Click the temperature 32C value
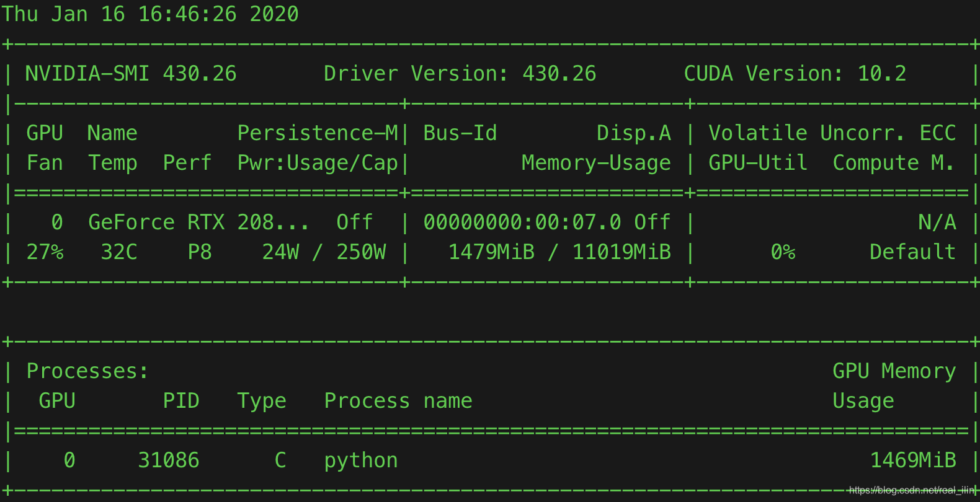Image resolution: width=980 pixels, height=502 pixels. coord(119,252)
